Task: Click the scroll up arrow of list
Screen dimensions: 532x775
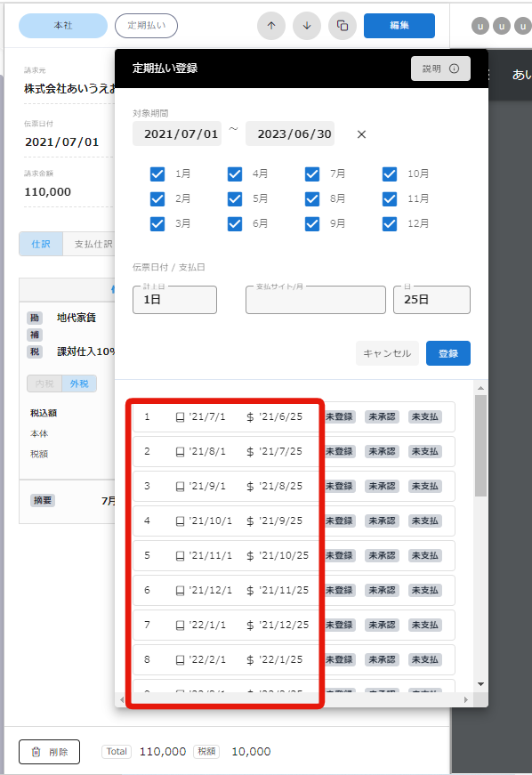Action: click(480, 389)
